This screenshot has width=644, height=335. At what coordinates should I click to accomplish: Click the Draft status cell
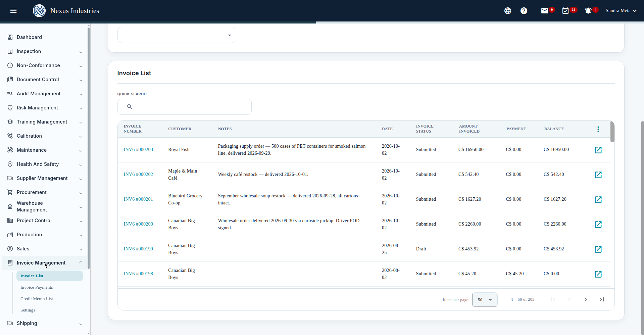pos(421,249)
